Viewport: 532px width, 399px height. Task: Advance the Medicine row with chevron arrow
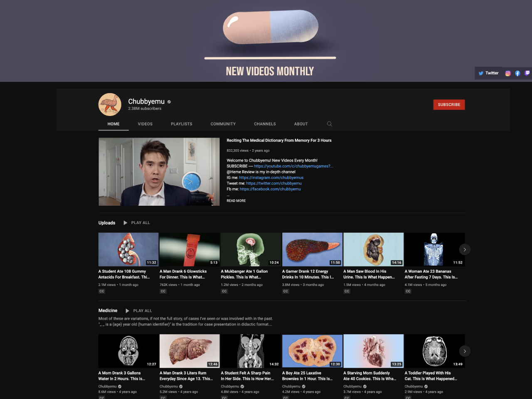(x=465, y=351)
